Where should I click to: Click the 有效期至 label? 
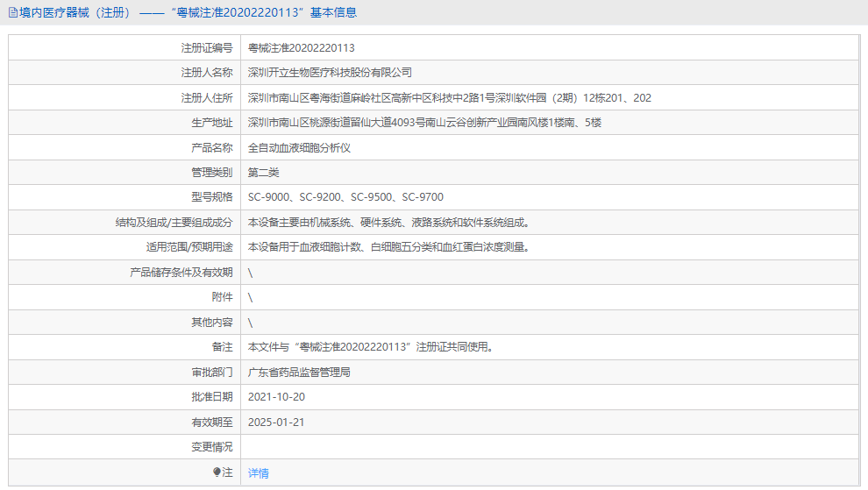pos(212,423)
